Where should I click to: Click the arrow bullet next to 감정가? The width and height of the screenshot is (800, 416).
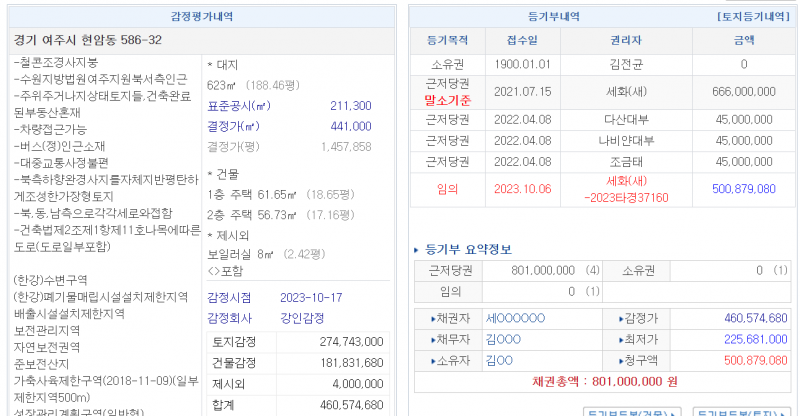622,319
